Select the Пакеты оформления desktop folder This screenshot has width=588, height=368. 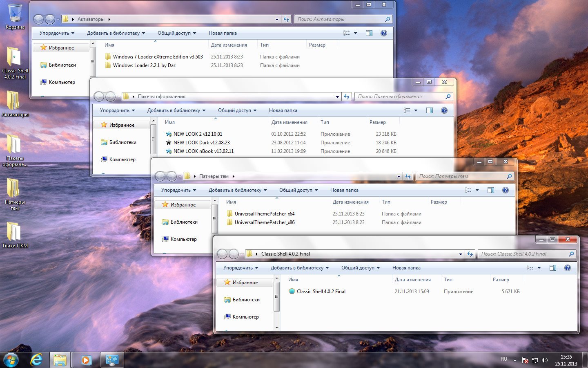(15, 150)
